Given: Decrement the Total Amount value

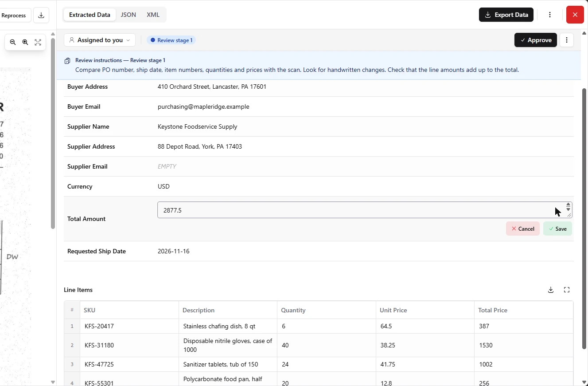Looking at the screenshot, I should click(x=568, y=209).
